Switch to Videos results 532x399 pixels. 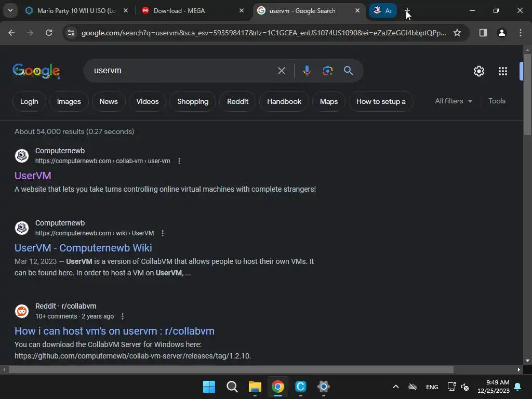(x=147, y=101)
